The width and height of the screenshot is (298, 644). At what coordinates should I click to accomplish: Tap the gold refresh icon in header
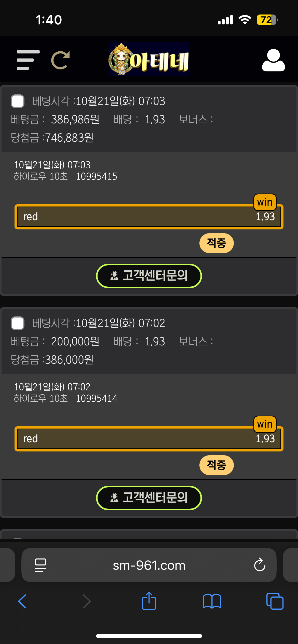click(x=60, y=60)
